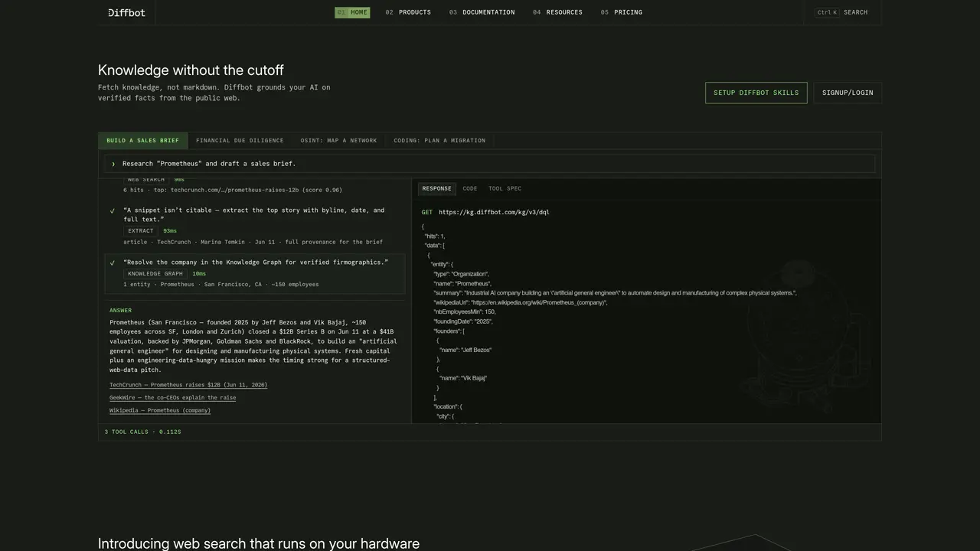Open Wikipedia Prometheus (company) link
The width and height of the screenshot is (980, 551).
point(160,410)
